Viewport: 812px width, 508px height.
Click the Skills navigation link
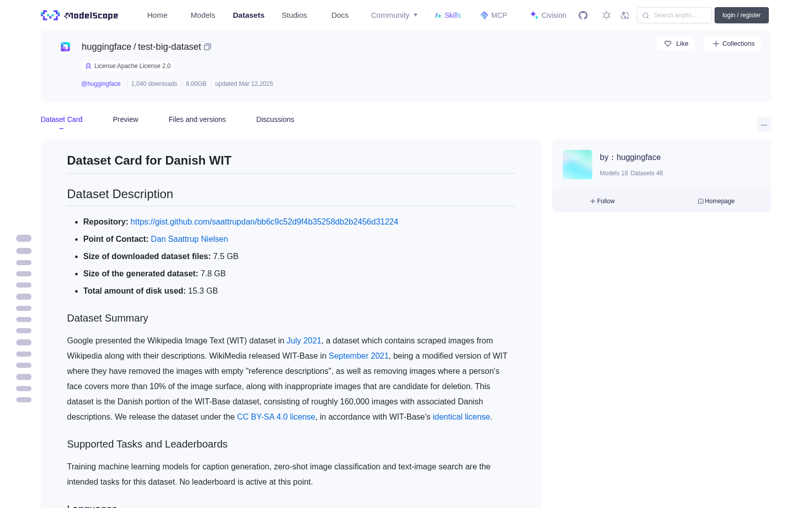click(448, 15)
